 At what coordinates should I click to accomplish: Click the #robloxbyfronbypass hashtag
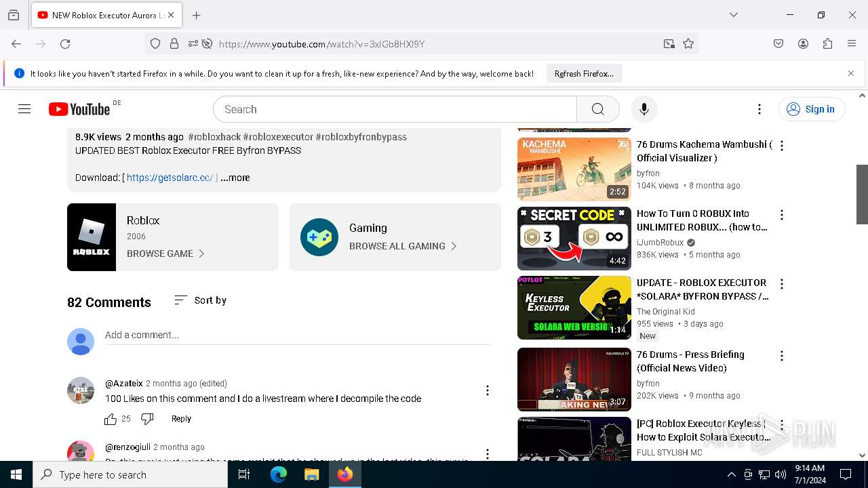coord(361,137)
